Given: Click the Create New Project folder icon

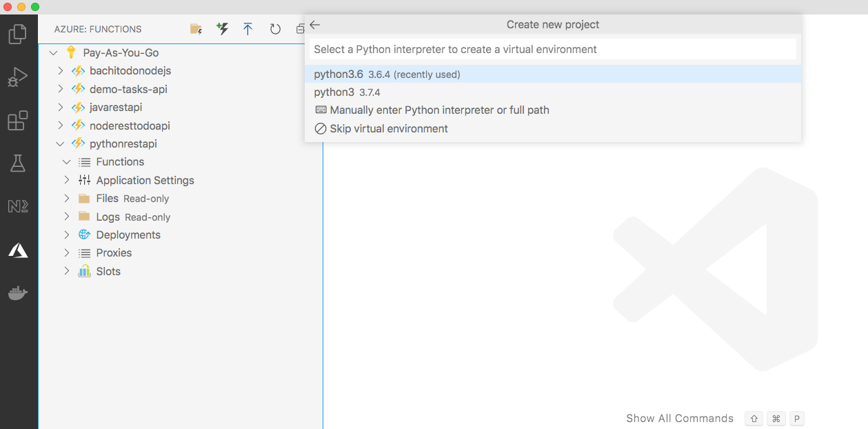Looking at the screenshot, I should tap(196, 28).
